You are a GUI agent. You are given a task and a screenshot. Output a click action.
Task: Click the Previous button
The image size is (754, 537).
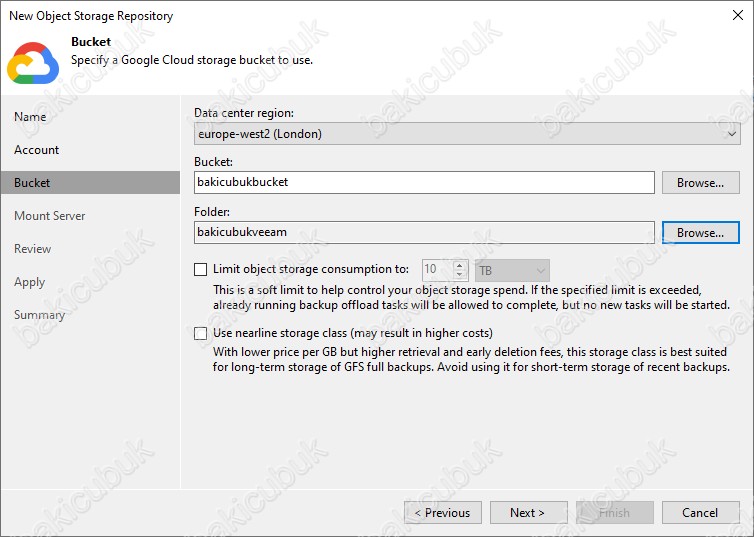tap(443, 513)
